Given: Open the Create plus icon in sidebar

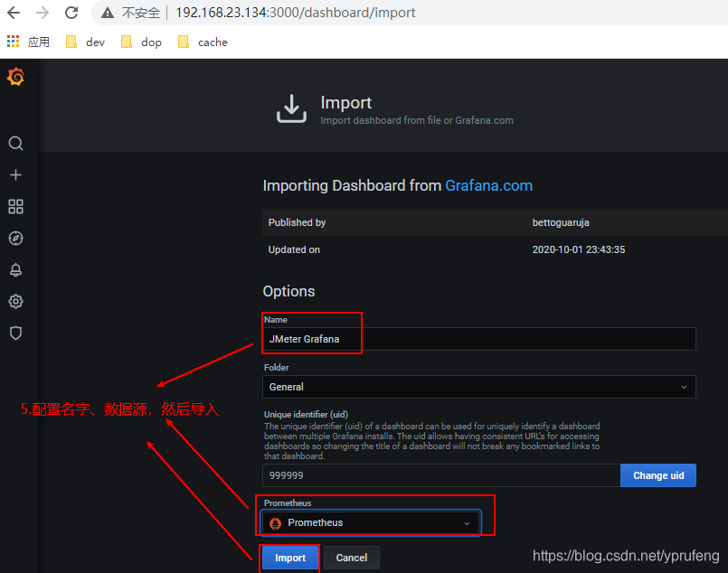Looking at the screenshot, I should 15,175.
